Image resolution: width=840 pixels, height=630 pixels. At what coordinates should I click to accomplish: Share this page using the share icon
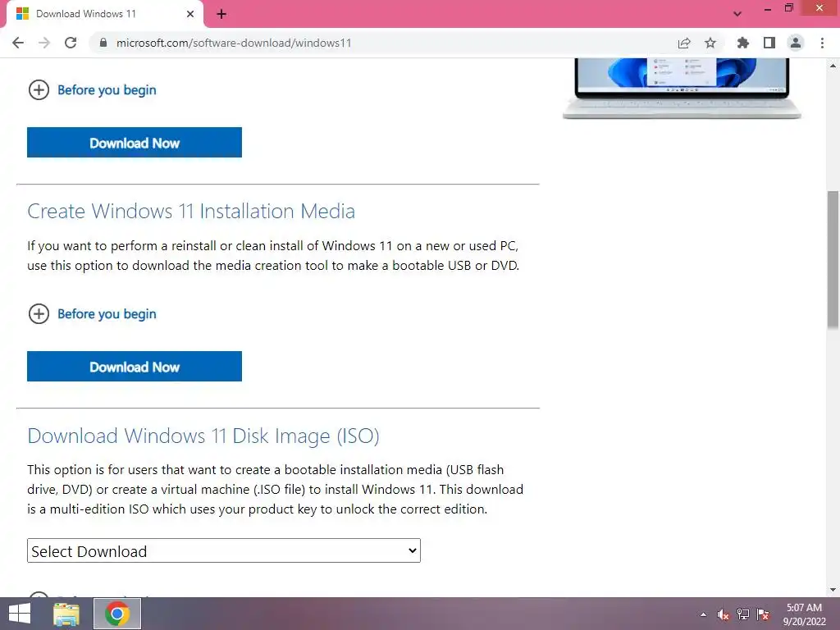coord(684,43)
